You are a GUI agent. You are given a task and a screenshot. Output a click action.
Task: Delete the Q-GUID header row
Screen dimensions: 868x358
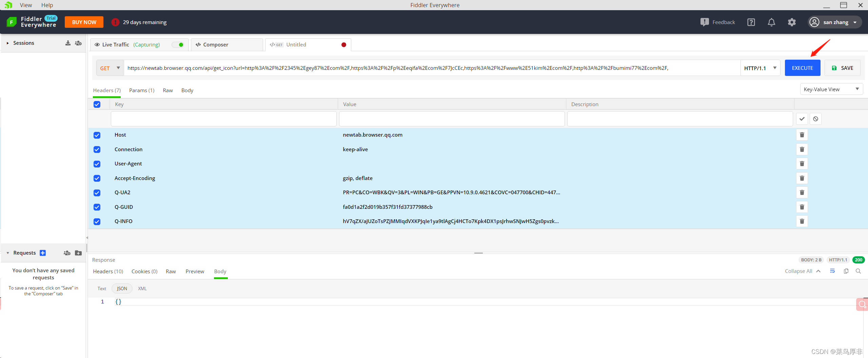[x=802, y=207]
